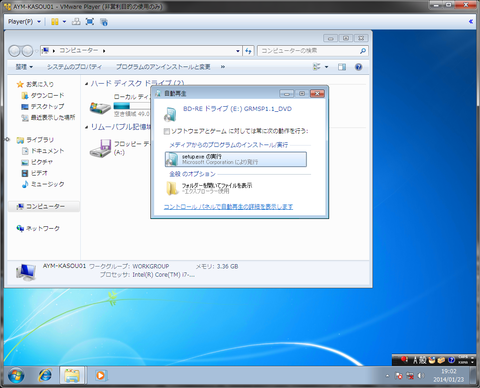Click the VMware pause/suspend icon
Viewport: 480px width, 388px height.
(55, 22)
